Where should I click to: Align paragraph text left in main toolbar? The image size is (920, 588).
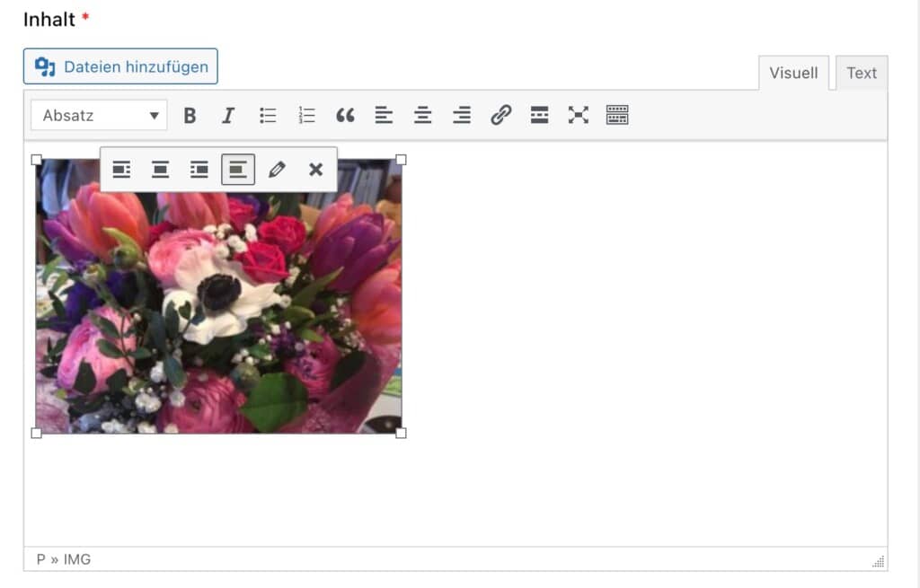(384, 116)
